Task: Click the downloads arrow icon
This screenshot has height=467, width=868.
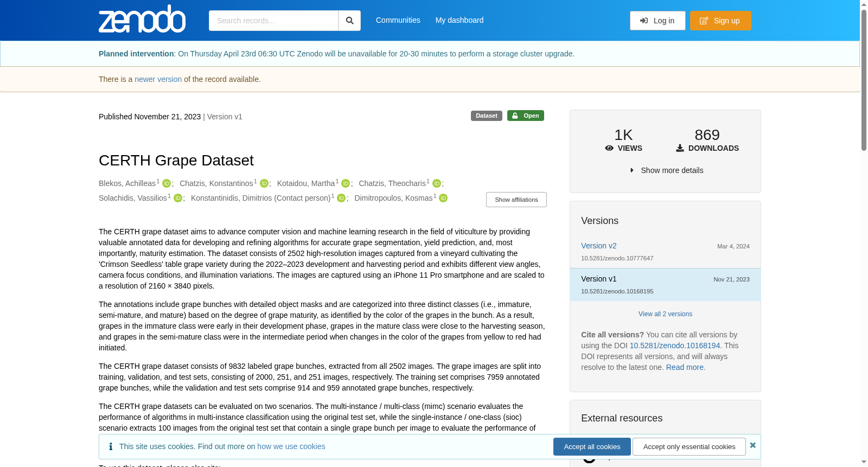Action: click(x=680, y=148)
